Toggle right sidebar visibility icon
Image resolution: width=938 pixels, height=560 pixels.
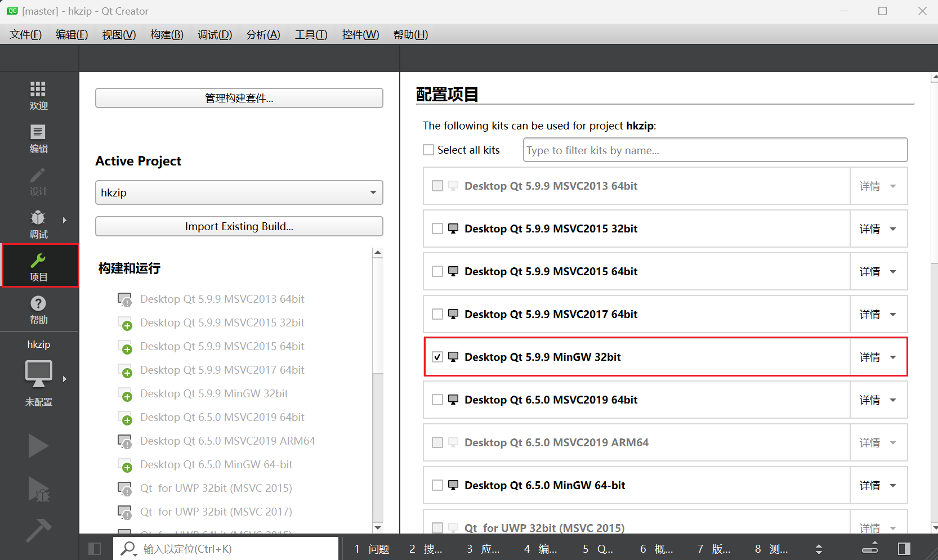pyautogui.click(x=904, y=549)
